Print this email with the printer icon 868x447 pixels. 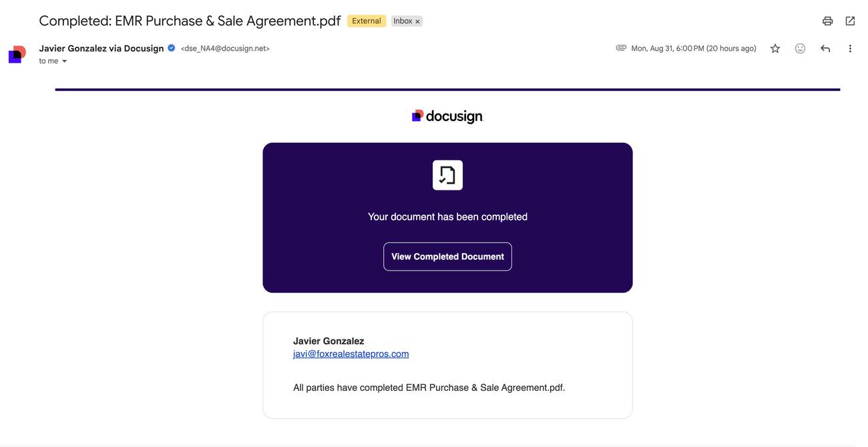click(827, 21)
